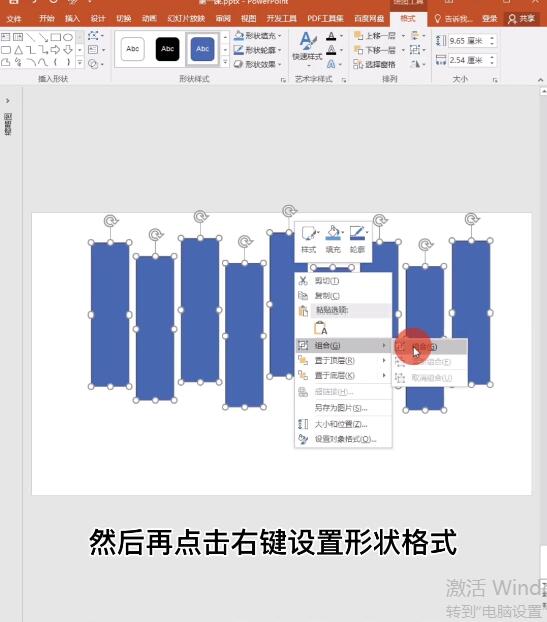Viewport: 547px width, 622px height.
Task: Switch to 视图 view tab
Action: click(x=248, y=18)
